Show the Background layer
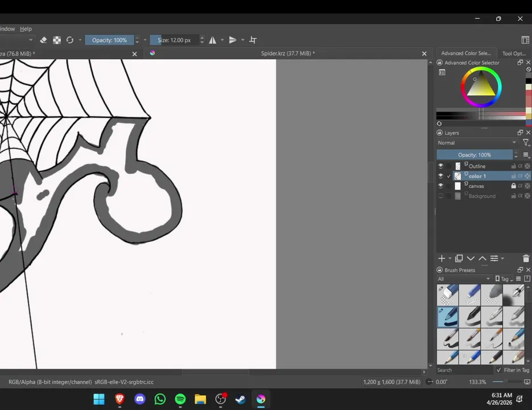The height and width of the screenshot is (410, 532). 440,196
